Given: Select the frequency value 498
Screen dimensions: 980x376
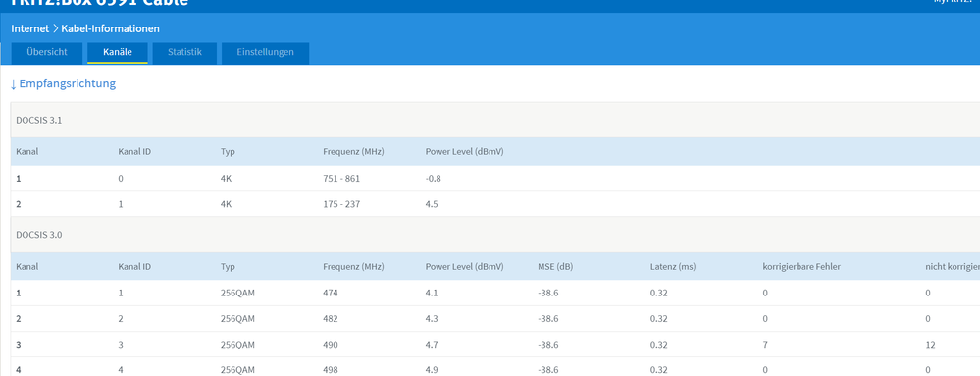Looking at the screenshot, I should pos(331,370).
